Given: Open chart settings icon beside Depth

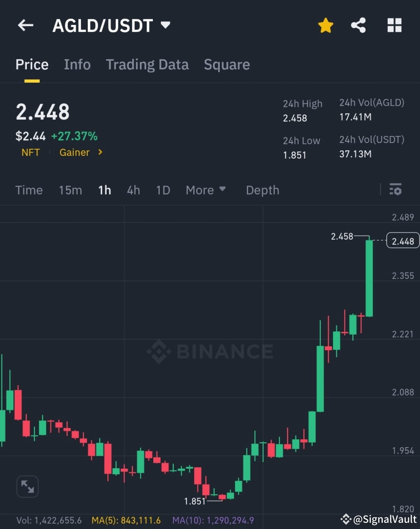Looking at the screenshot, I should [x=395, y=190].
